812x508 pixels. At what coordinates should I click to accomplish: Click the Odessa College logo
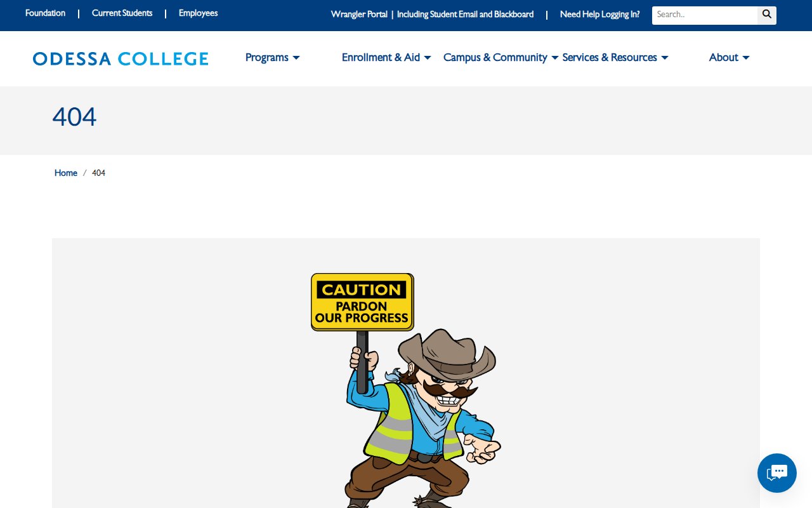[x=121, y=59]
